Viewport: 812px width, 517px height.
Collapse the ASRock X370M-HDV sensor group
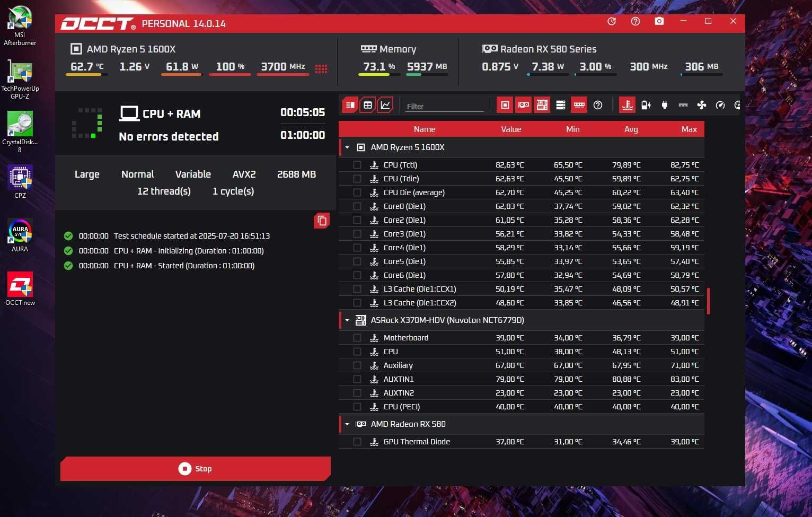tap(347, 320)
